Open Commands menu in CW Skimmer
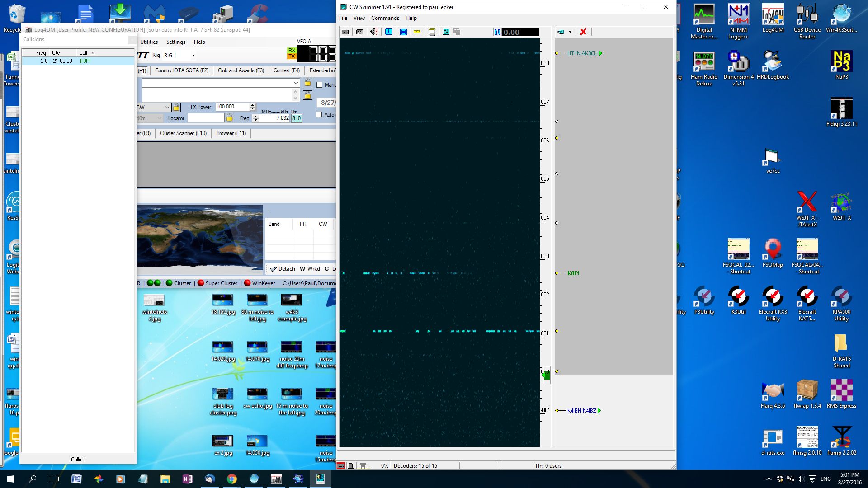This screenshot has height=488, width=868. pyautogui.click(x=385, y=18)
